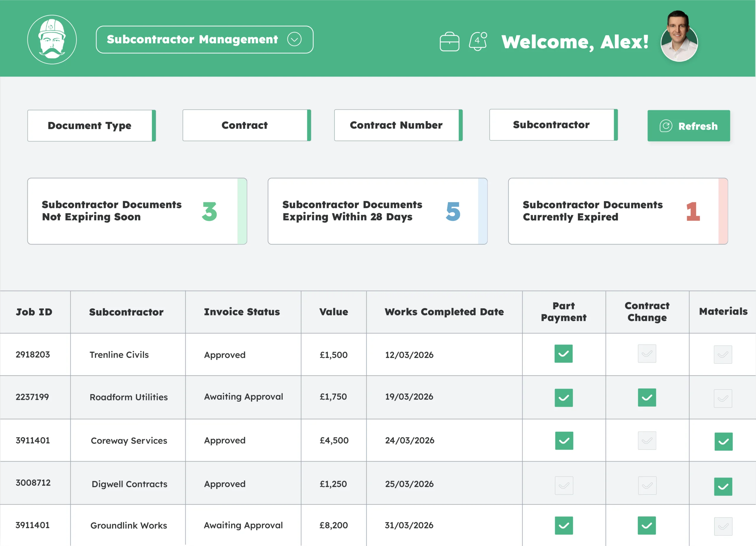Check Contract Change for Trenline Civils

647,354
